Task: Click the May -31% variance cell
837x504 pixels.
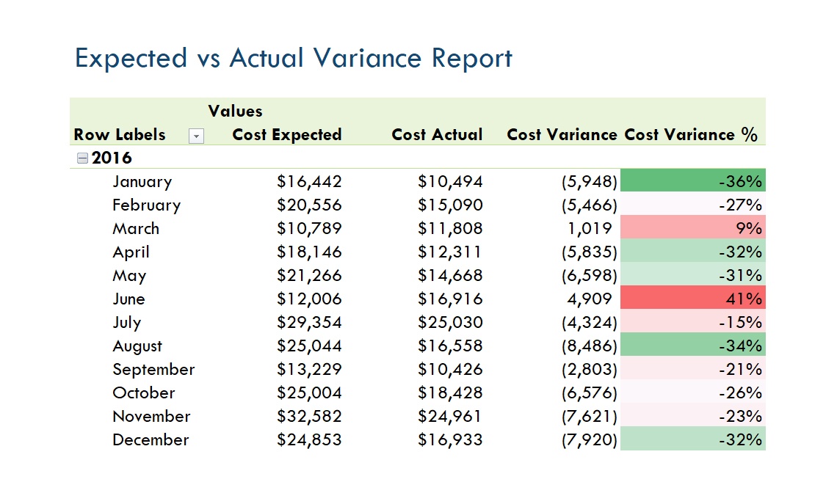Action: [x=693, y=274]
